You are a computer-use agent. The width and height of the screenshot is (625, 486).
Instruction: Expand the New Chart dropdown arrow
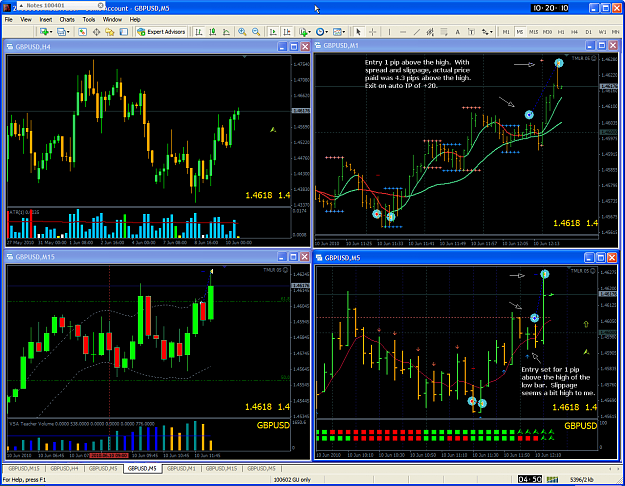51,32
